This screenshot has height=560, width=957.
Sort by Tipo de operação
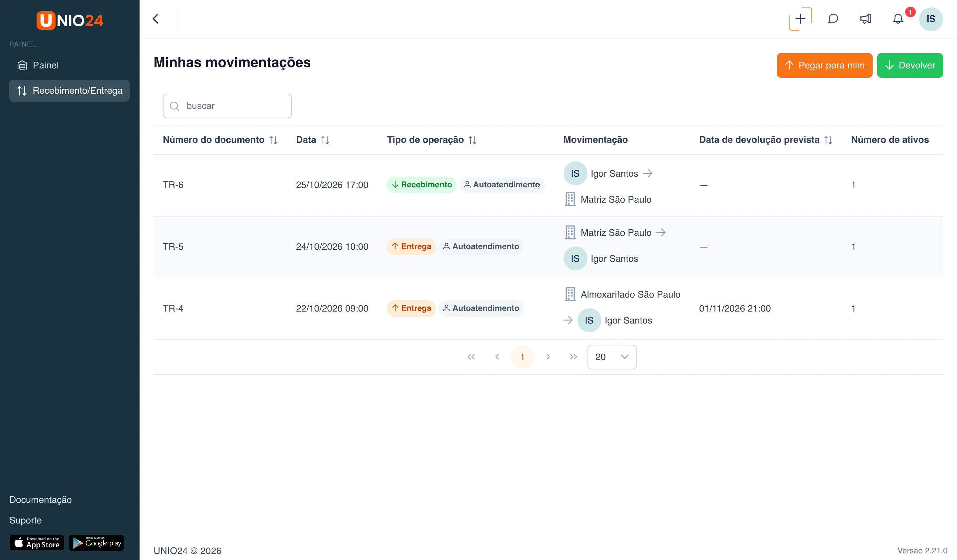pyautogui.click(x=473, y=140)
